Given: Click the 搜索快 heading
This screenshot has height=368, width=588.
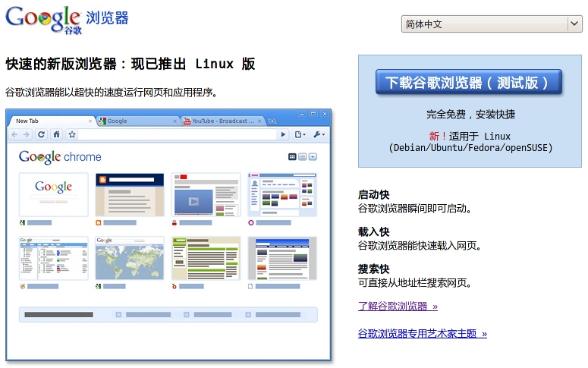Looking at the screenshot, I should (x=373, y=269).
